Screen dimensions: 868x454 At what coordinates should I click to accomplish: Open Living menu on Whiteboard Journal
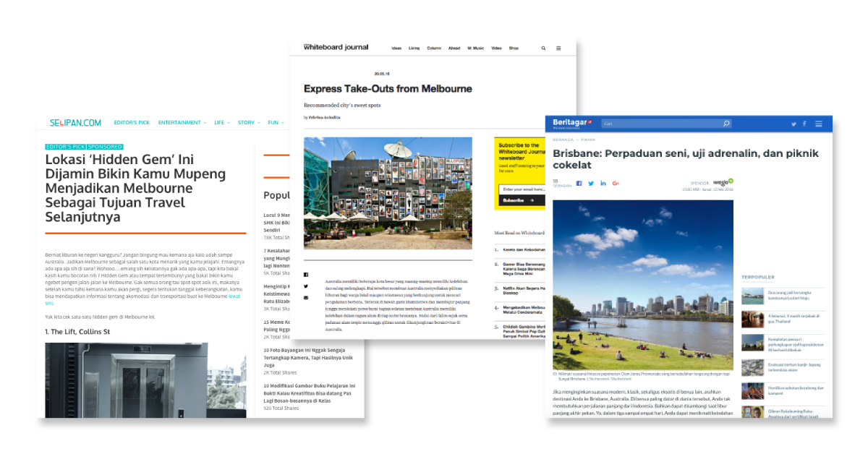pos(414,48)
